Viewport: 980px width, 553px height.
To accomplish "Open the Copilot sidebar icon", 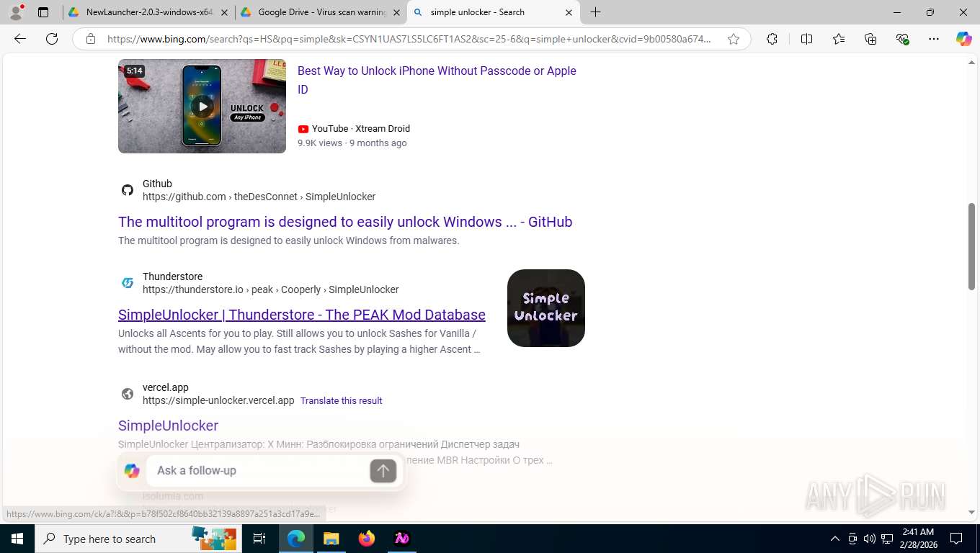I will (963, 39).
